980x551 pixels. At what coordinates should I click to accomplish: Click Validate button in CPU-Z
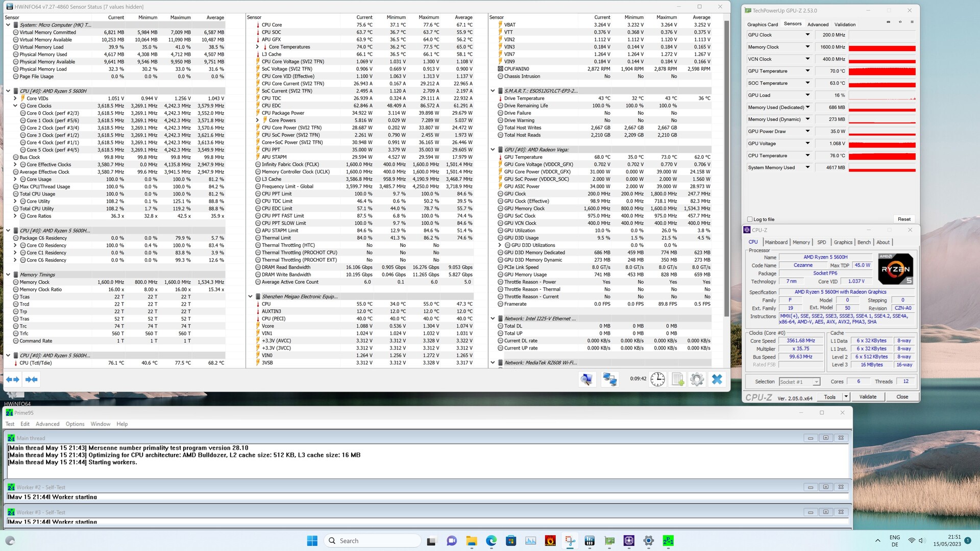click(x=868, y=396)
